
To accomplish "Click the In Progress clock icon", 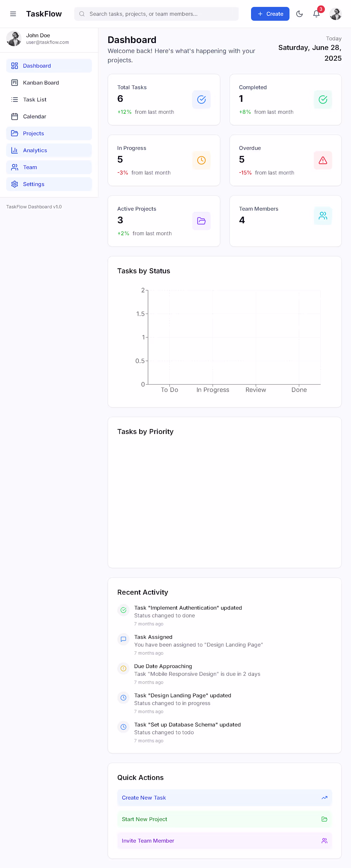I will (201, 160).
